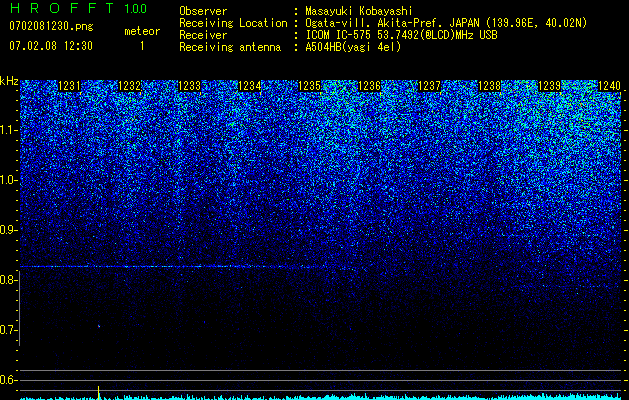Select the filename 0702081230.png
Image resolution: width=629 pixels, height=400 pixels.
pyautogui.click(x=51, y=26)
